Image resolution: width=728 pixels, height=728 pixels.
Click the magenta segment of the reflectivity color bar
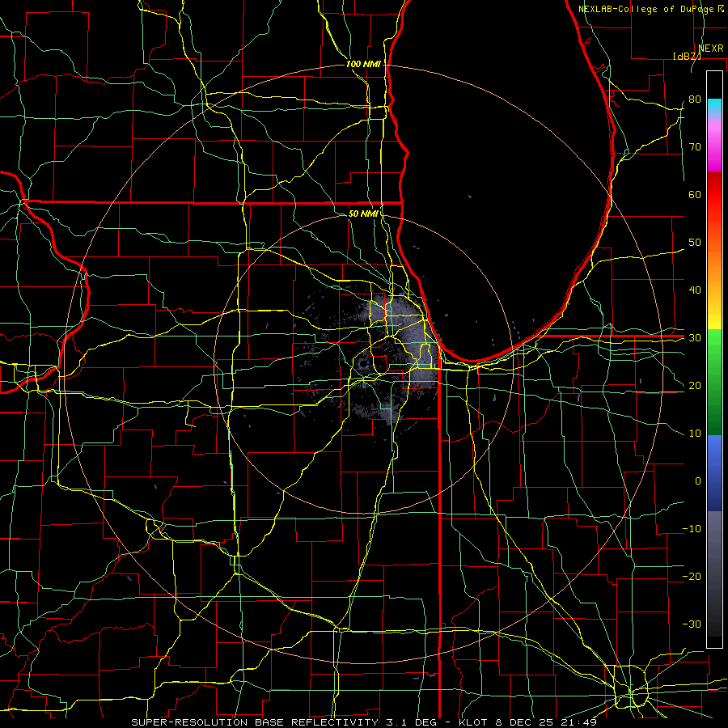tap(714, 147)
